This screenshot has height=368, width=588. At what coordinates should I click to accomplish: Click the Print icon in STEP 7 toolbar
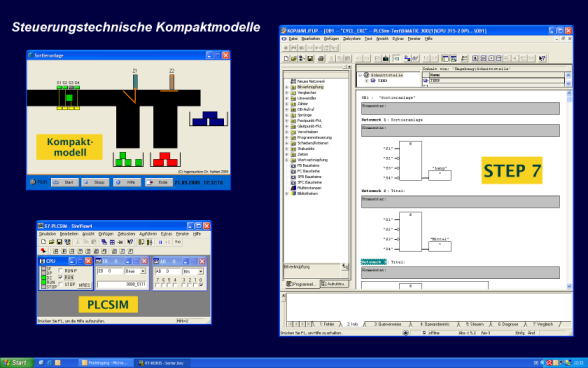(x=321, y=59)
